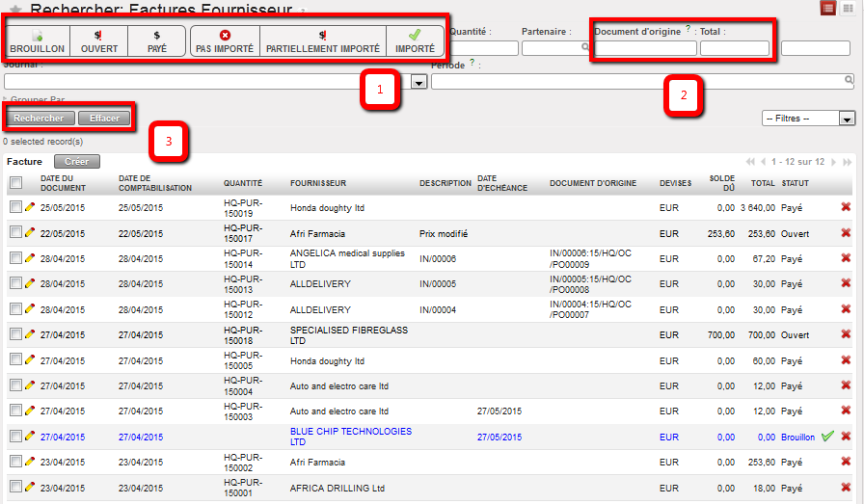864x504 pixels.
Task: Click the Créer button to add invoice
Action: (x=77, y=162)
